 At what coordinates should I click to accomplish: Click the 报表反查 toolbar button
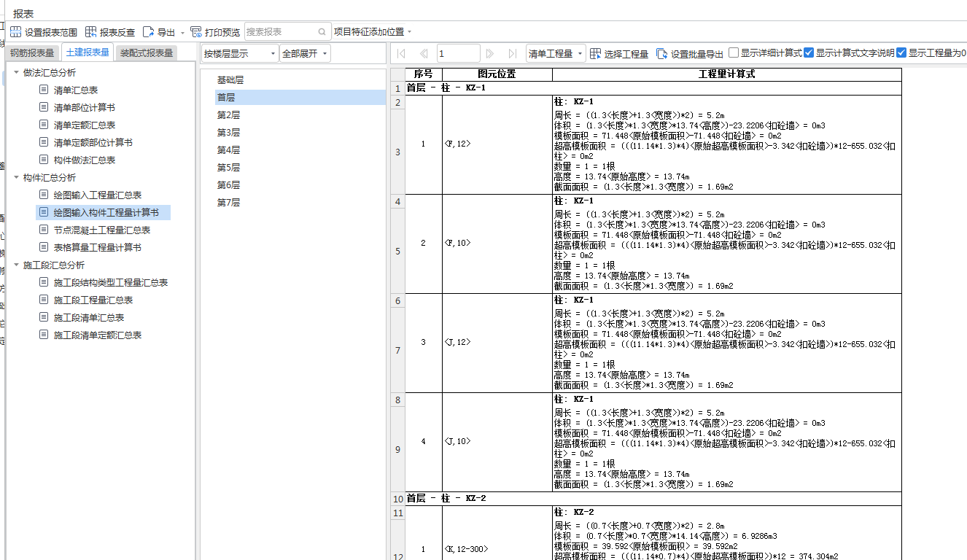click(110, 32)
